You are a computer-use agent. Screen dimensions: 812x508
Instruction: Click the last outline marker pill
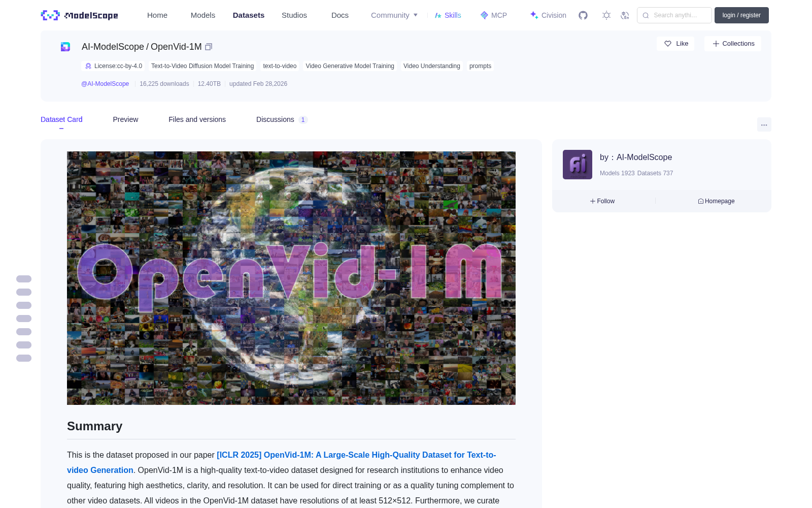tap(24, 358)
